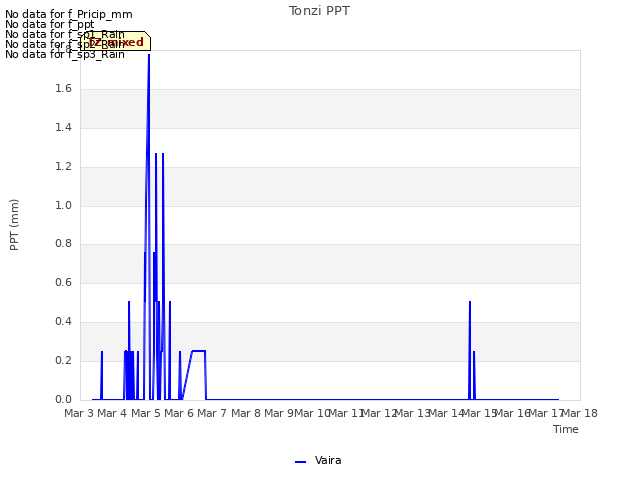Click the 1.6 y-axis tick label
The image size is (640, 480).
click(x=64, y=89)
